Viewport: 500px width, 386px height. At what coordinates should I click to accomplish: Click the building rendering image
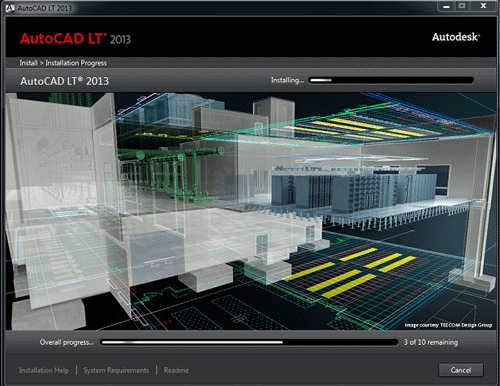click(x=251, y=211)
